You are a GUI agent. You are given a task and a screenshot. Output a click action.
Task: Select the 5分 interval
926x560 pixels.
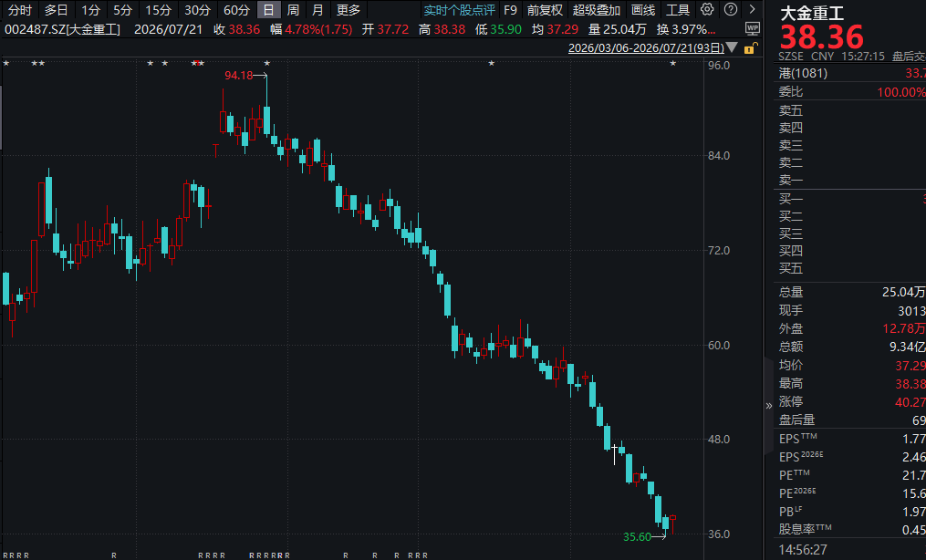pos(123,10)
